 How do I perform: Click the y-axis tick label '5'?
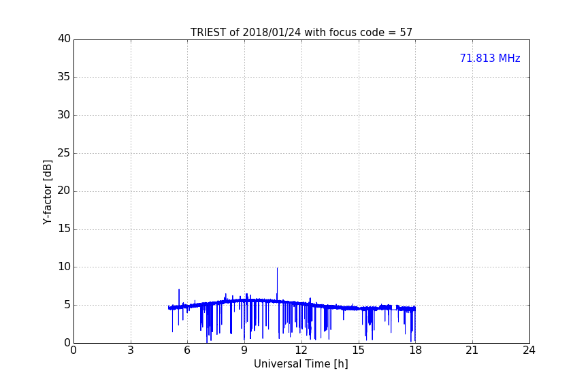[67, 305]
